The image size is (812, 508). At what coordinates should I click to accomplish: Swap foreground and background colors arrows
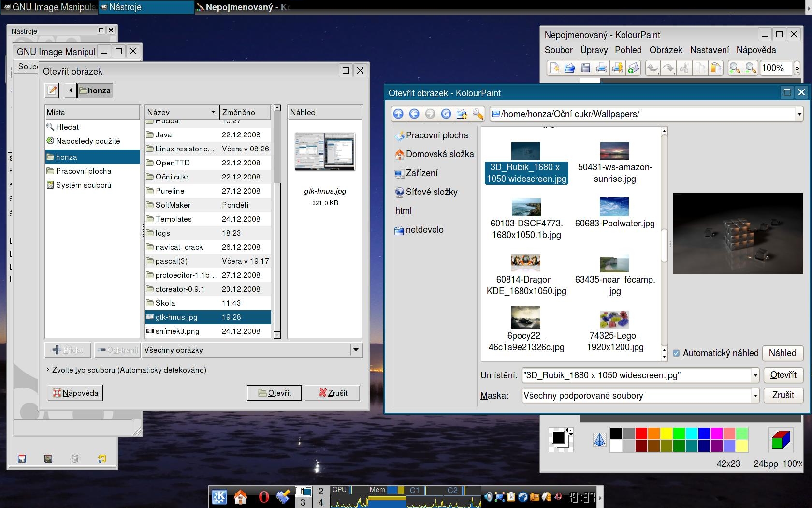point(569,432)
